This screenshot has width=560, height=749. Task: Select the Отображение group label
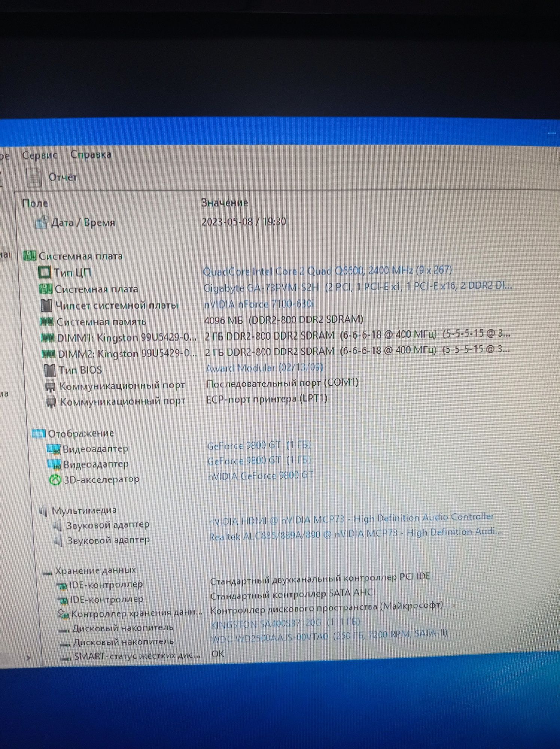point(81,433)
